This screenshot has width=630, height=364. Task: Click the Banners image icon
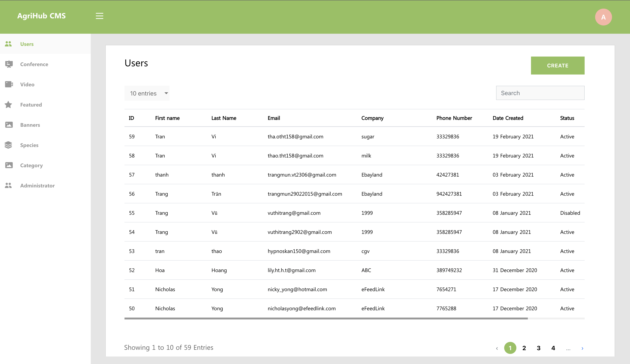(x=9, y=125)
